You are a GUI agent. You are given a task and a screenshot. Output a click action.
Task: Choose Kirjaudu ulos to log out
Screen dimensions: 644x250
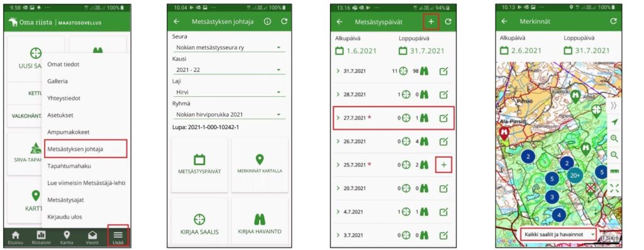click(x=65, y=217)
